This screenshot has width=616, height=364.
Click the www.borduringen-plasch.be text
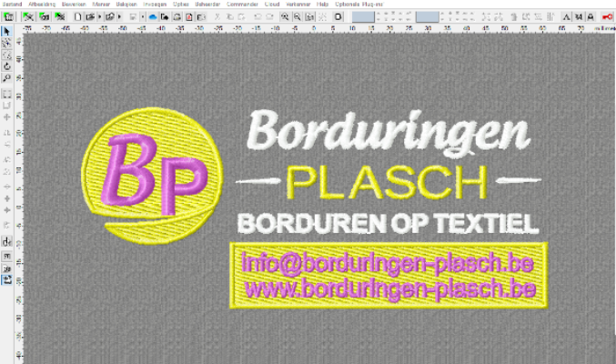[x=390, y=289]
